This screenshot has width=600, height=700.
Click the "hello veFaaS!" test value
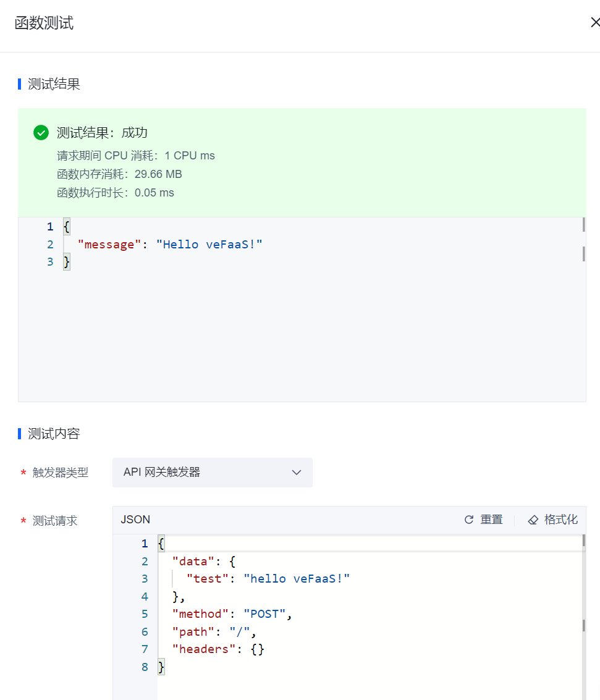point(297,579)
